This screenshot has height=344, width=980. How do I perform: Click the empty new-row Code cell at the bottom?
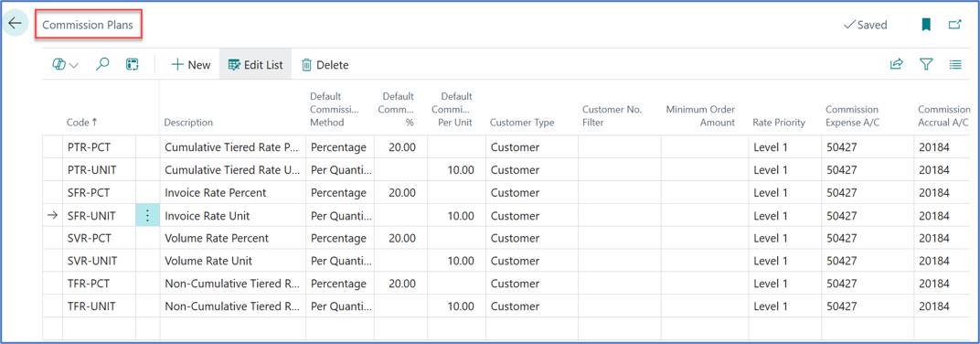[99, 329]
